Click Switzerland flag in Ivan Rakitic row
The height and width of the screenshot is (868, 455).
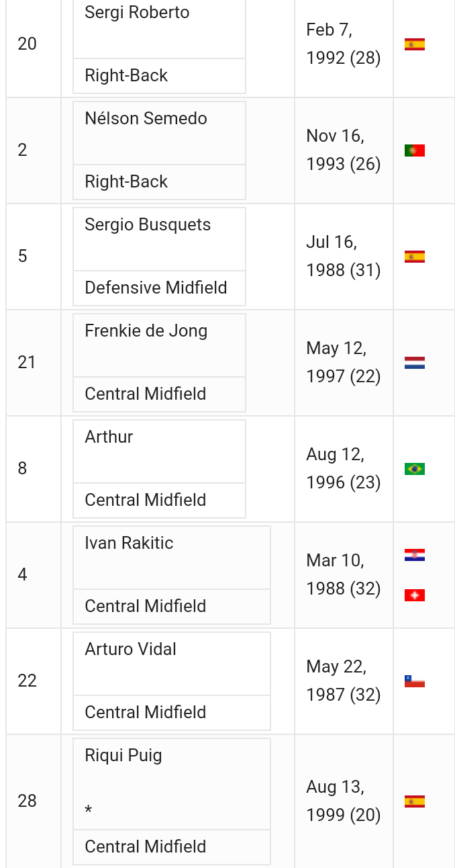click(x=415, y=595)
